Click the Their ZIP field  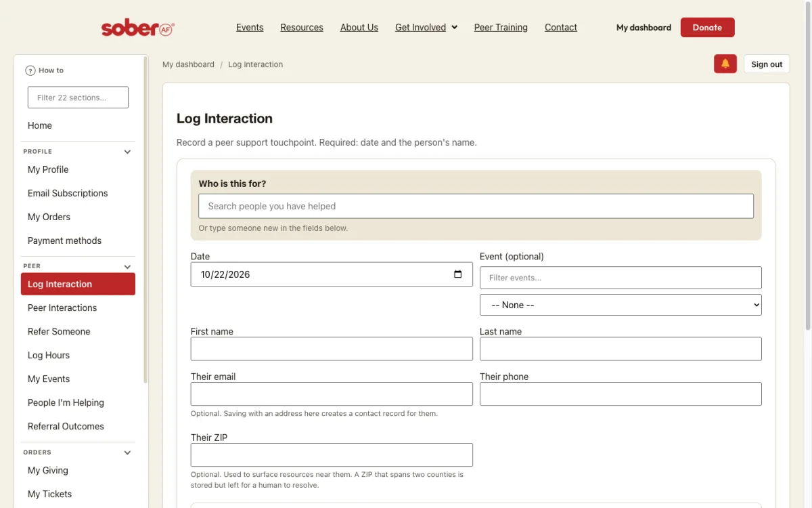pyautogui.click(x=332, y=455)
